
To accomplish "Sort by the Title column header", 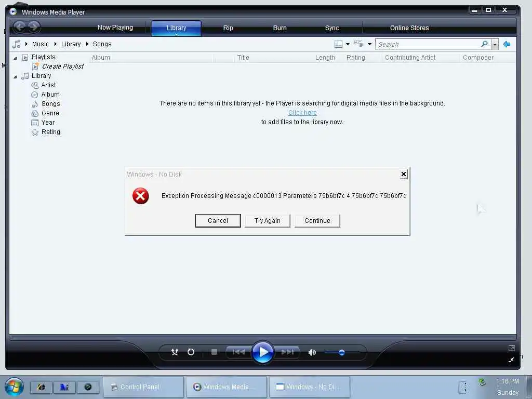I will click(243, 58).
